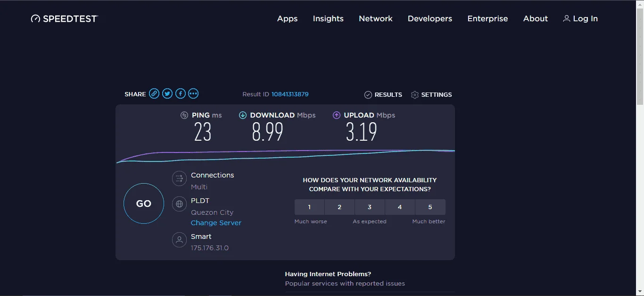The width and height of the screenshot is (644, 296).
Task: Share result on Facebook icon
Action: (181, 93)
